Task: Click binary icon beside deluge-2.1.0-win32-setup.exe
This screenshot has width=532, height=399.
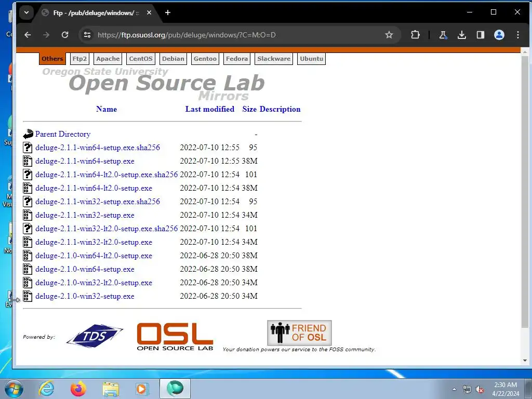Action: click(x=28, y=296)
